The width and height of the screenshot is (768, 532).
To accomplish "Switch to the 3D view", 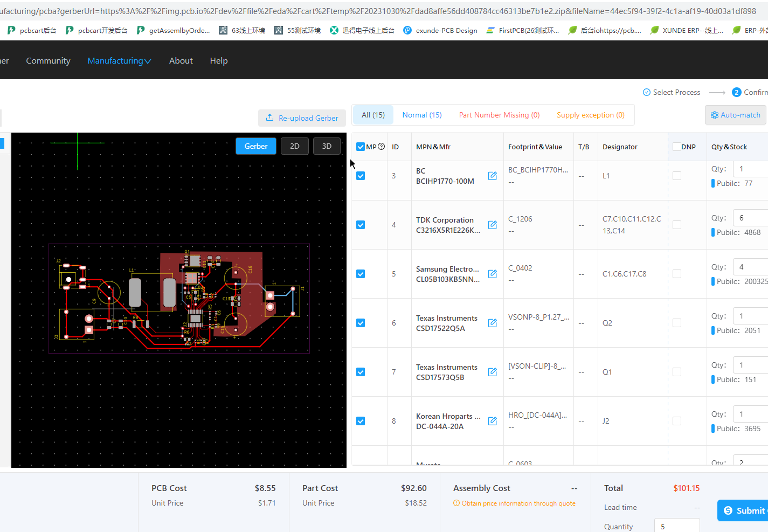I will coord(327,146).
